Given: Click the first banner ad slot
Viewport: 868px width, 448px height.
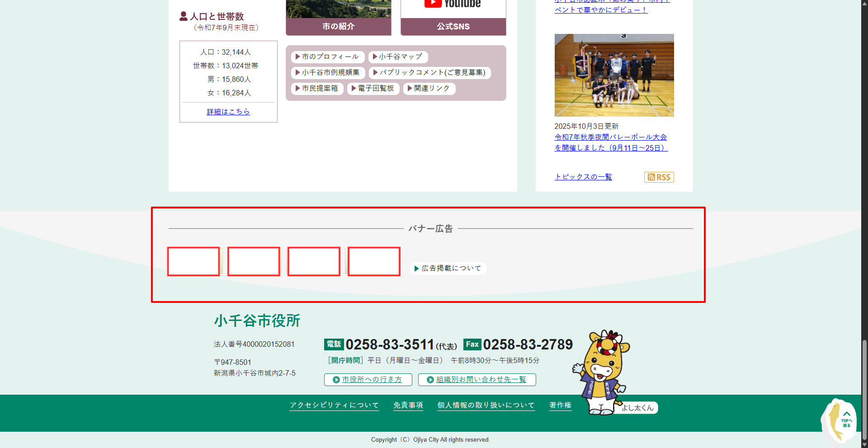Looking at the screenshot, I should [x=193, y=261].
